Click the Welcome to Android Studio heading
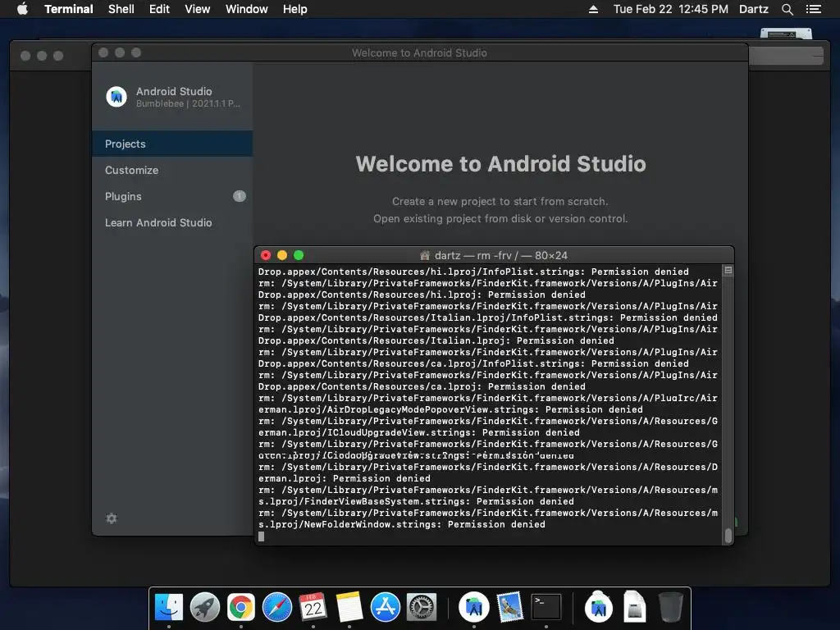The width and height of the screenshot is (840, 630). [x=500, y=164]
